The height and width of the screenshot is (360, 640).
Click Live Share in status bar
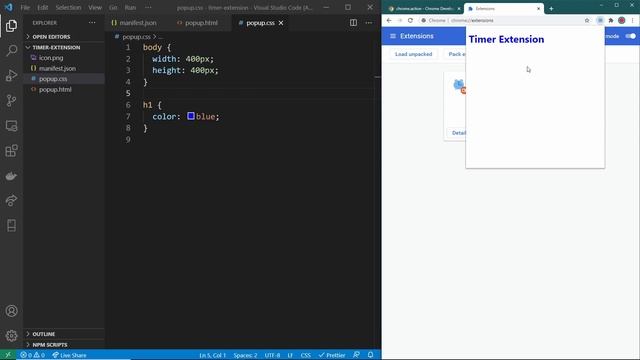click(69, 355)
